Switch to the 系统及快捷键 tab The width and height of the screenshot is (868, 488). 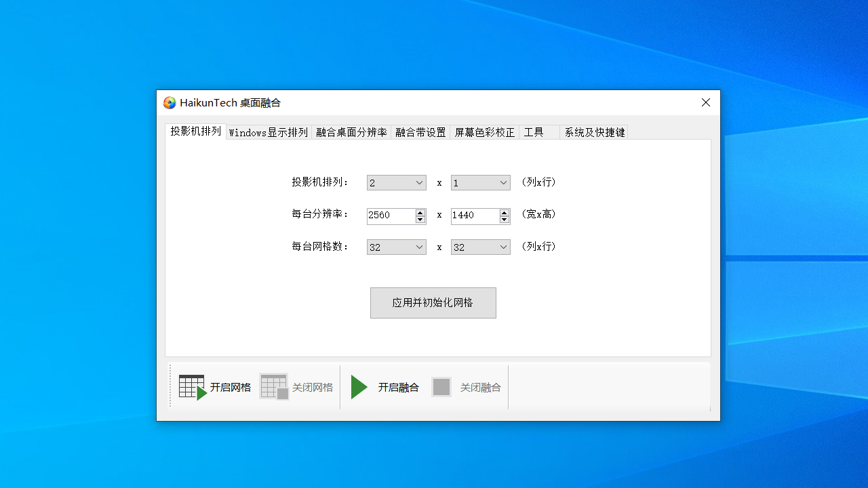594,132
